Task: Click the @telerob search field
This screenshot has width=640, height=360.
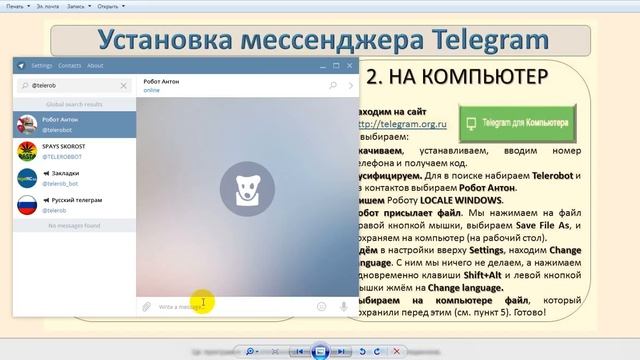Action: pyautogui.click(x=74, y=86)
